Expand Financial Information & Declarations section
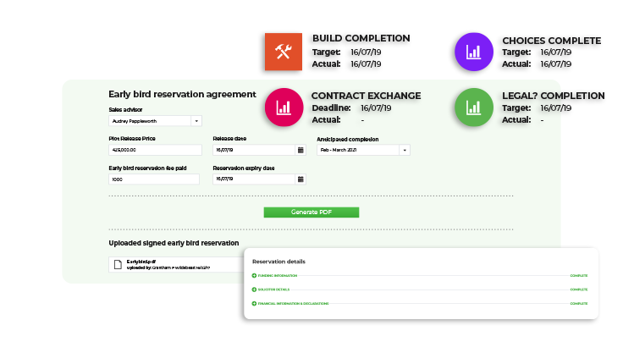This screenshot has width=623, height=364. (254, 303)
